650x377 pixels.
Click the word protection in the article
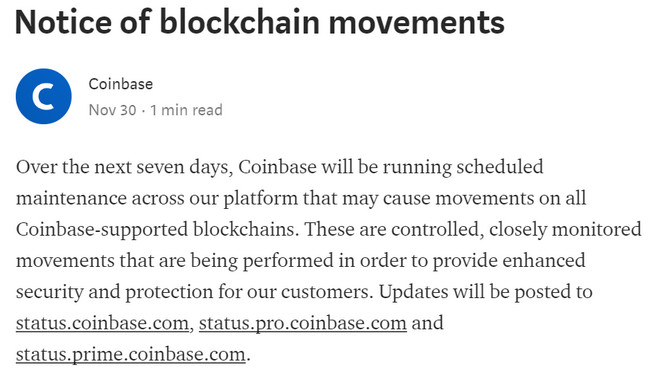(169, 292)
